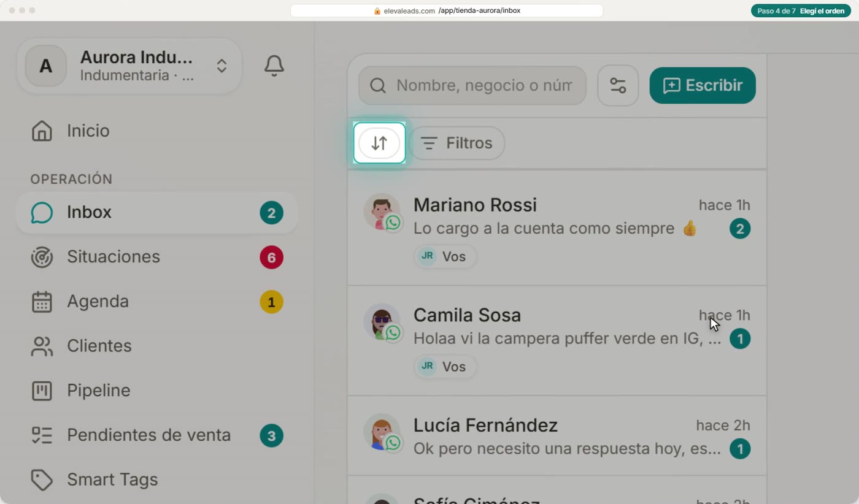The width and height of the screenshot is (859, 504).
Task: Click the Situaciones radar icon
Action: pos(42,257)
